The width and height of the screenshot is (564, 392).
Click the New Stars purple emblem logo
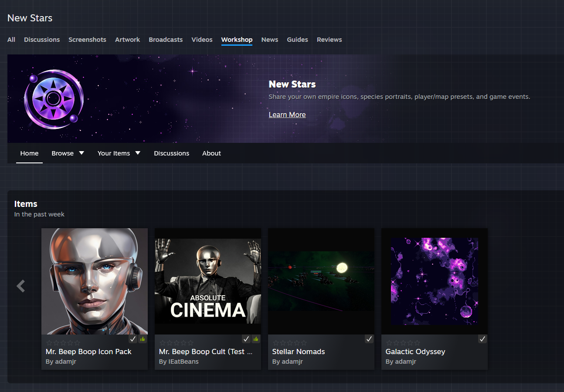coord(54,99)
